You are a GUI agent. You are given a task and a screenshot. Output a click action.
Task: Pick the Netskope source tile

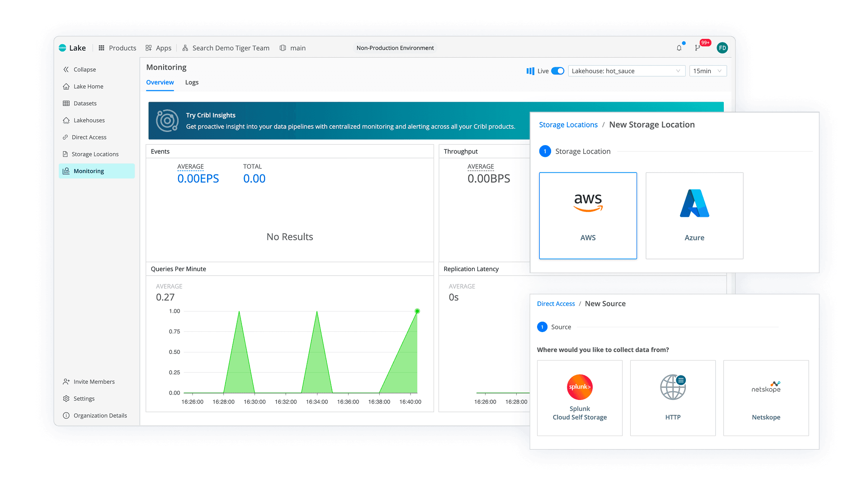click(x=766, y=398)
